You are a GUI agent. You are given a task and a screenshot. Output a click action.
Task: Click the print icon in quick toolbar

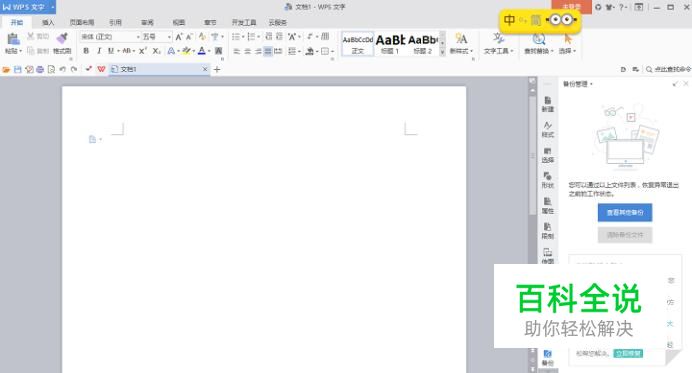click(40, 69)
